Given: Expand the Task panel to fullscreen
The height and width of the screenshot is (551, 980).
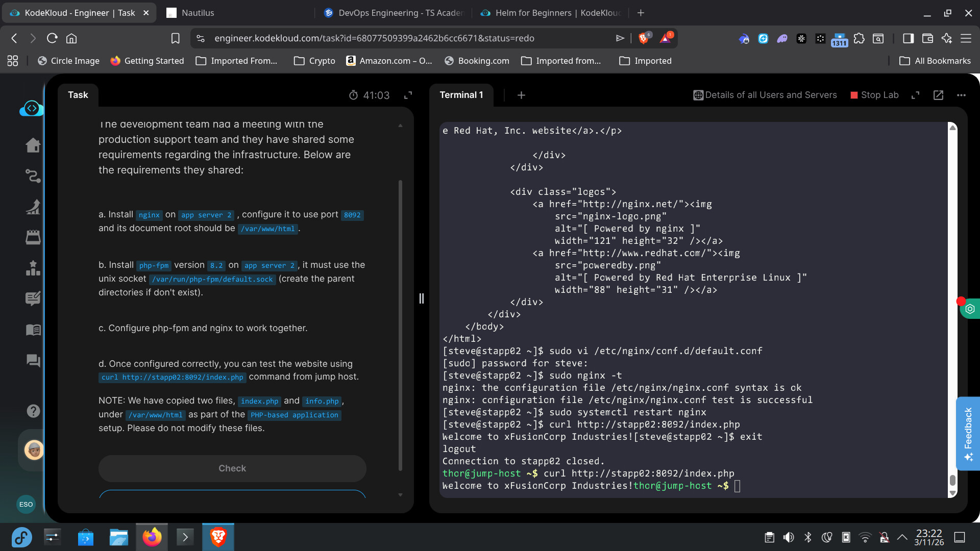Looking at the screenshot, I should pos(408,95).
